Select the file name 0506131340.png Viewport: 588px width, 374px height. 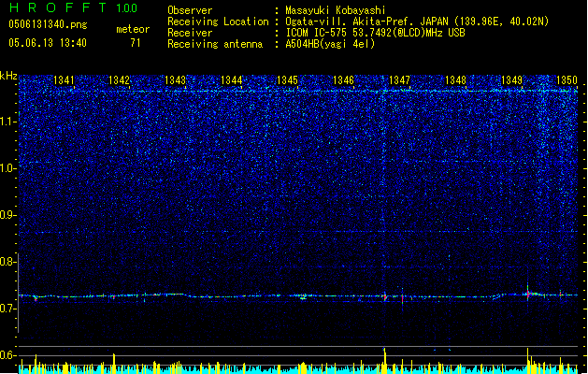(x=48, y=25)
